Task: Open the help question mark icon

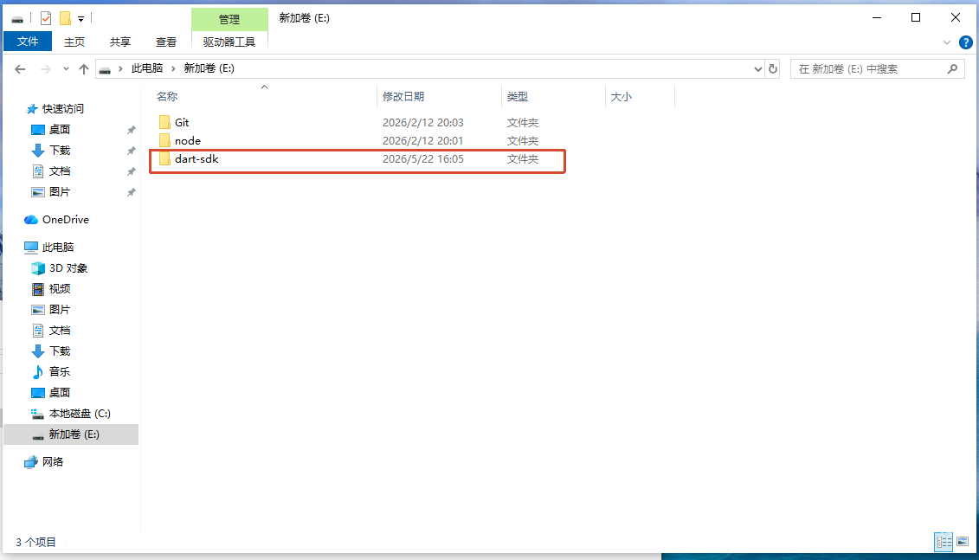Action: point(965,42)
